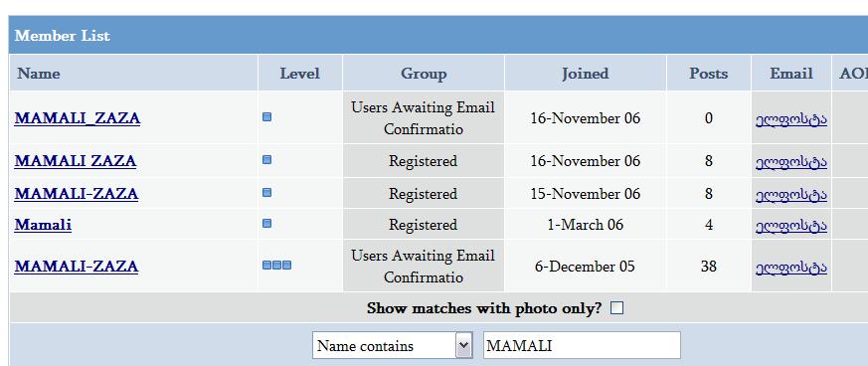Click level pip of member joined 15-November 06
868x366 pixels.
pos(266,193)
